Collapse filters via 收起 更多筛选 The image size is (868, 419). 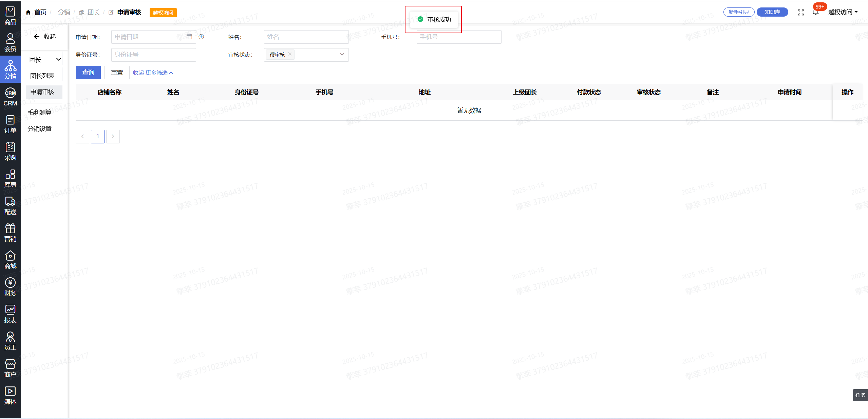pyautogui.click(x=153, y=73)
